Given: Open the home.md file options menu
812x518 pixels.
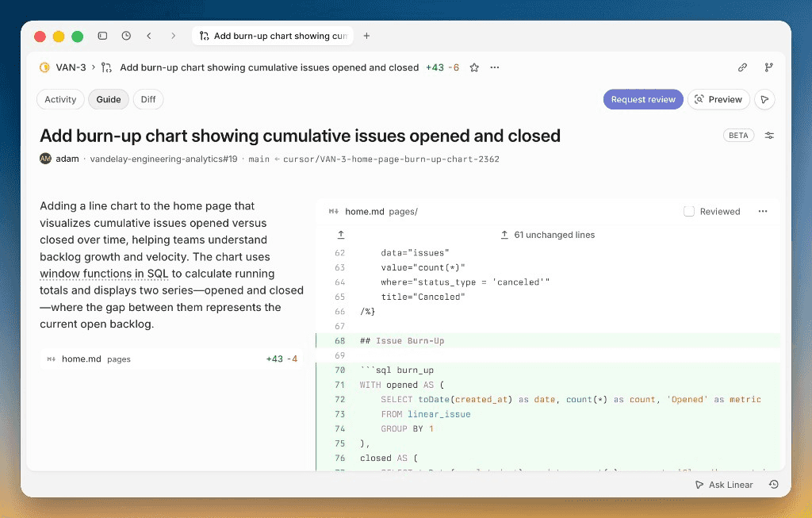Looking at the screenshot, I should click(763, 211).
